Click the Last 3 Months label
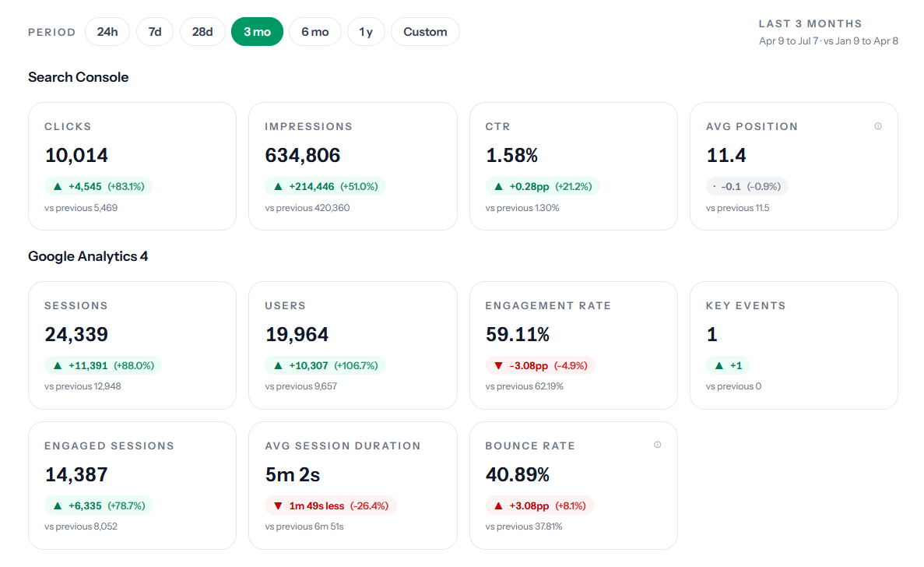The image size is (924, 567). (x=810, y=23)
